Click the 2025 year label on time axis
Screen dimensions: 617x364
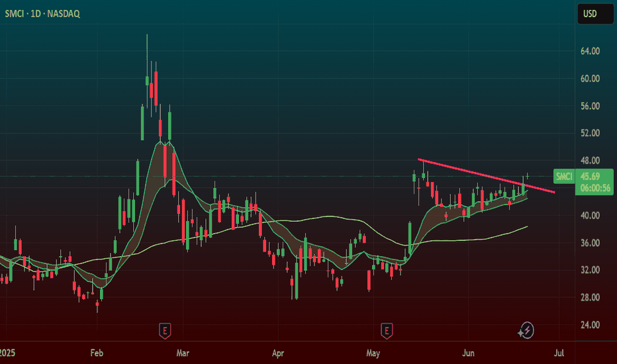(x=7, y=353)
